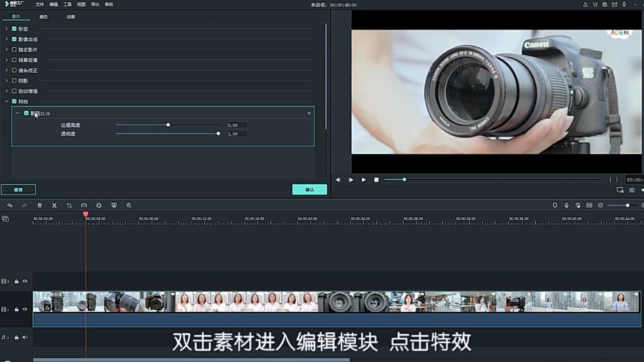Screen dimensions: 644x362
Task: Open the 视图 menu
Action: (82, 5)
